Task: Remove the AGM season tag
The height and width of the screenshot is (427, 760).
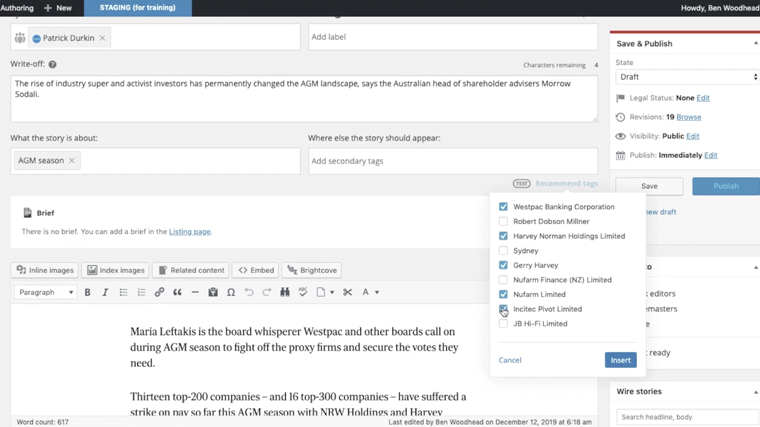Action: (x=72, y=160)
